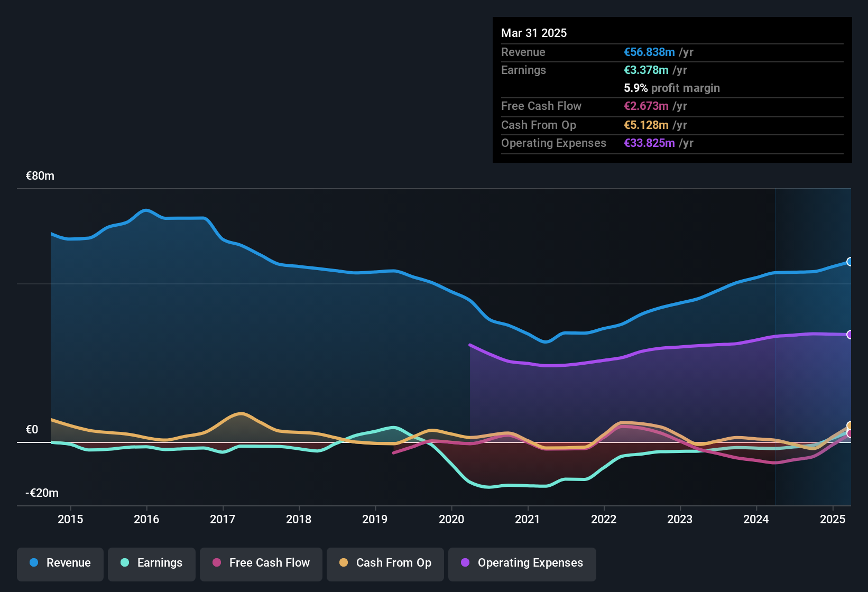
Task: Click the pink Free Cash Flow endpoint marker
Action: tap(850, 433)
